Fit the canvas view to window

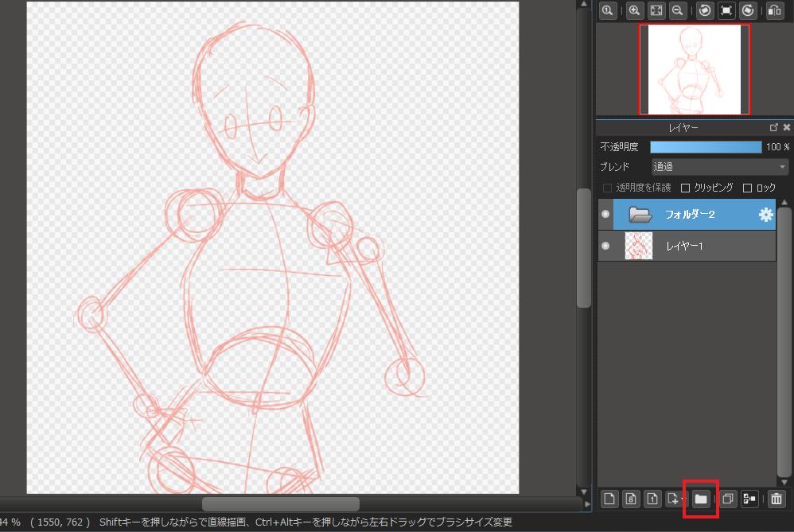coord(656,10)
